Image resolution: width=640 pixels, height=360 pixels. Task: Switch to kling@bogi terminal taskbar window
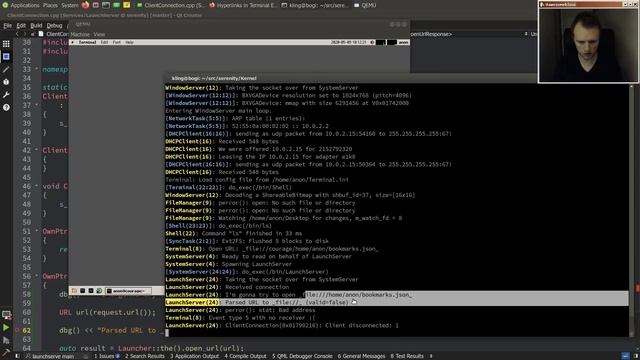[315, 5]
